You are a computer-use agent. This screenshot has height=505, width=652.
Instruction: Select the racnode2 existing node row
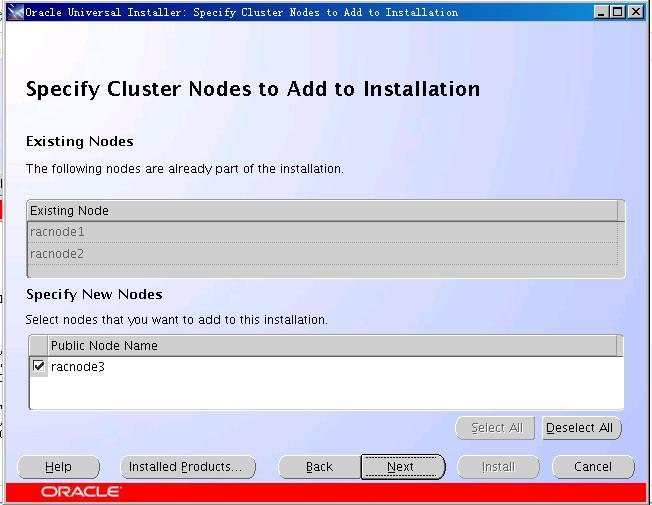coord(323,253)
